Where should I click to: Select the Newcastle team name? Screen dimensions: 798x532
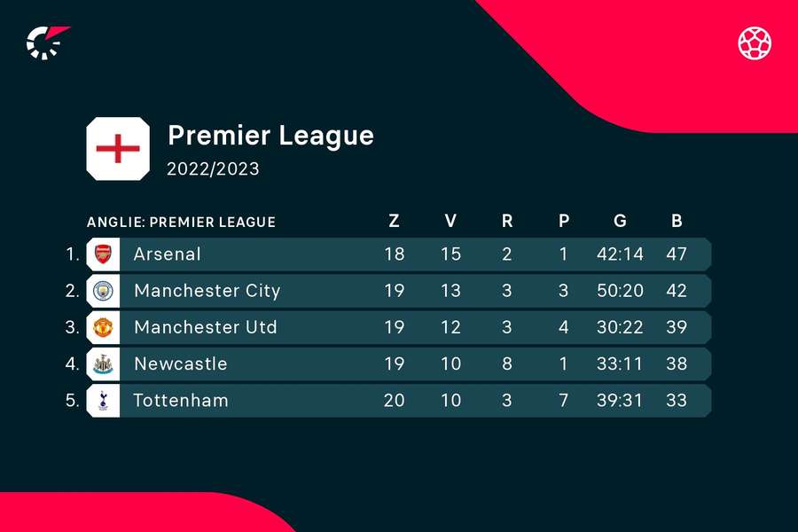pos(180,364)
